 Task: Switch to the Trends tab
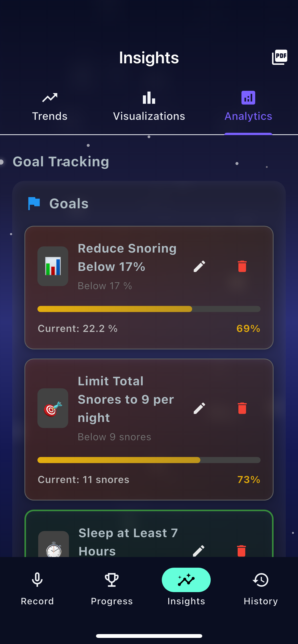click(x=50, y=107)
